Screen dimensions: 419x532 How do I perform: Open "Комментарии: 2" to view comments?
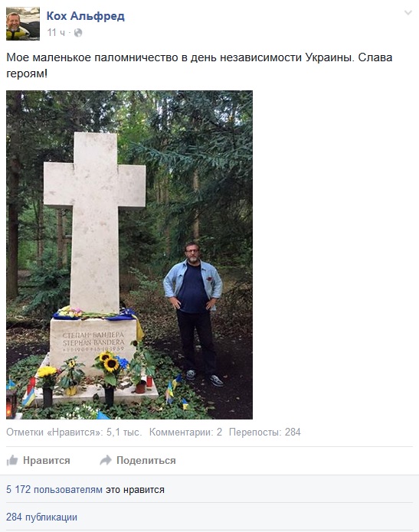point(185,432)
